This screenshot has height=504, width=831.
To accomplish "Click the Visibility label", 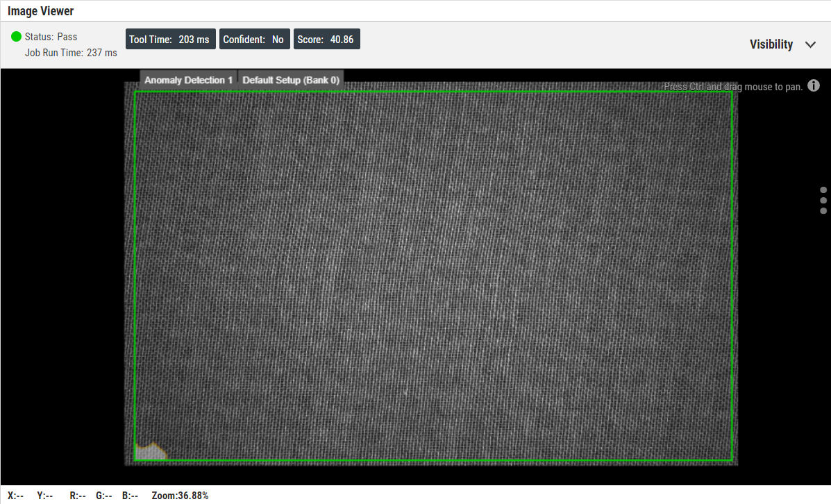I will pyautogui.click(x=771, y=44).
